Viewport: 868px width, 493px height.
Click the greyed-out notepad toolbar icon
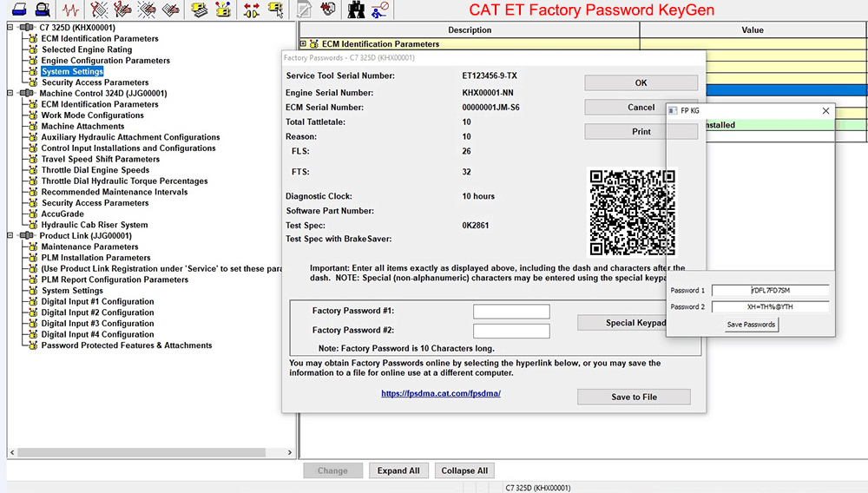304,9
